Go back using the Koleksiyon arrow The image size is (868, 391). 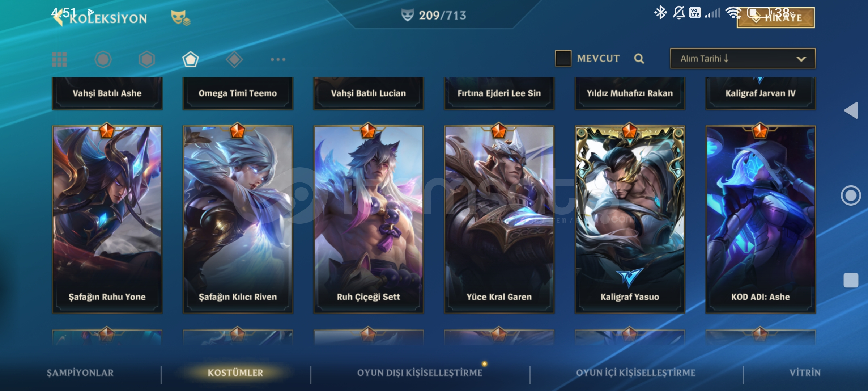58,18
